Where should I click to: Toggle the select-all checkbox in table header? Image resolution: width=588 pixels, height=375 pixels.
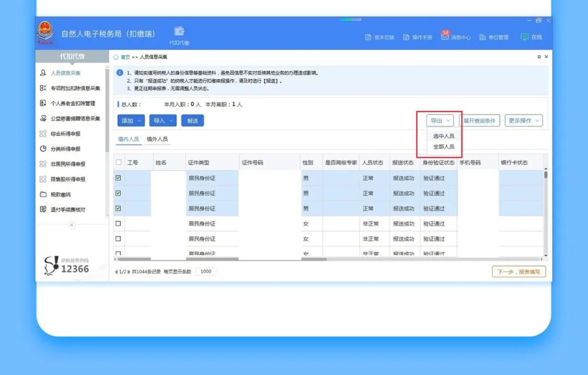pyautogui.click(x=119, y=162)
